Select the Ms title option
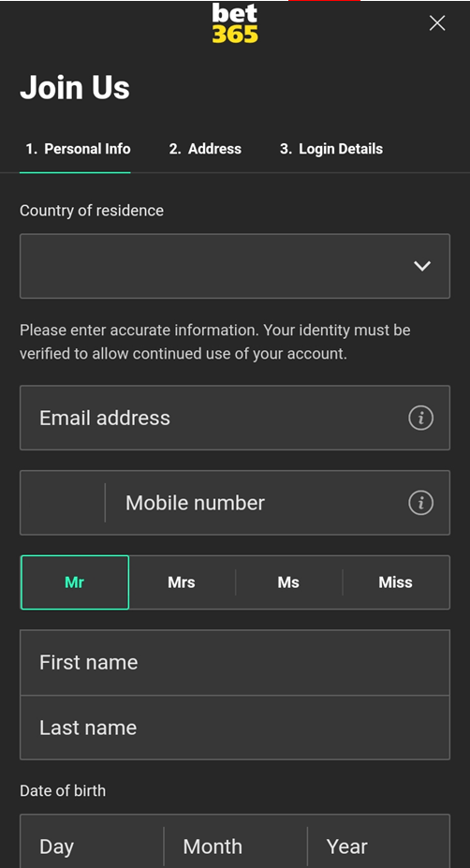The image size is (470, 868). click(288, 582)
